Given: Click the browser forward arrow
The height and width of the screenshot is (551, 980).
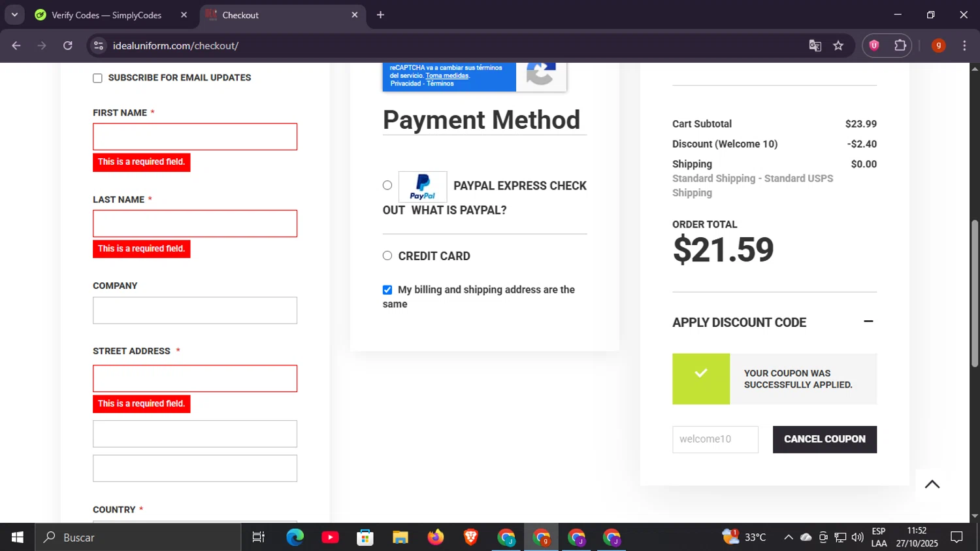Looking at the screenshot, I should click(42, 46).
